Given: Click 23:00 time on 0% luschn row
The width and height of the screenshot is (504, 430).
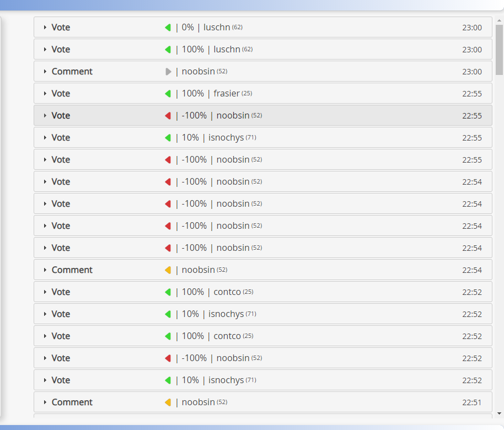Looking at the screenshot, I should (x=472, y=28).
